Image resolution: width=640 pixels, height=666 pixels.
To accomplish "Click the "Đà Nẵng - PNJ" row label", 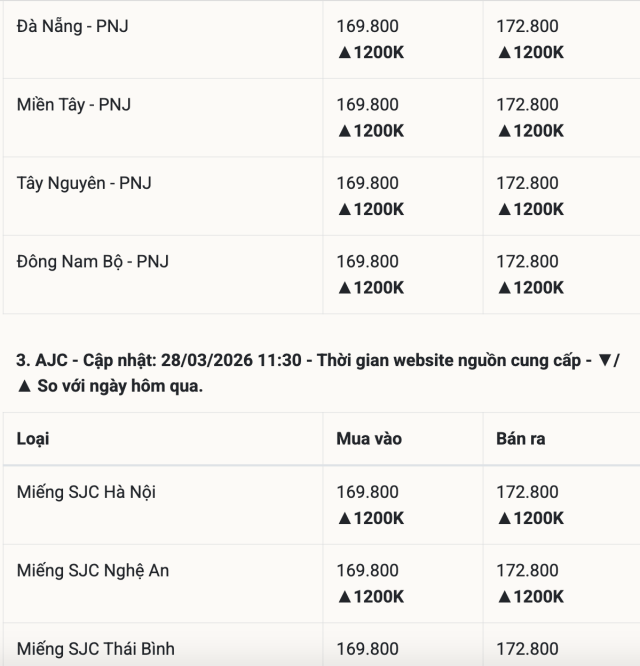I will (72, 27).
